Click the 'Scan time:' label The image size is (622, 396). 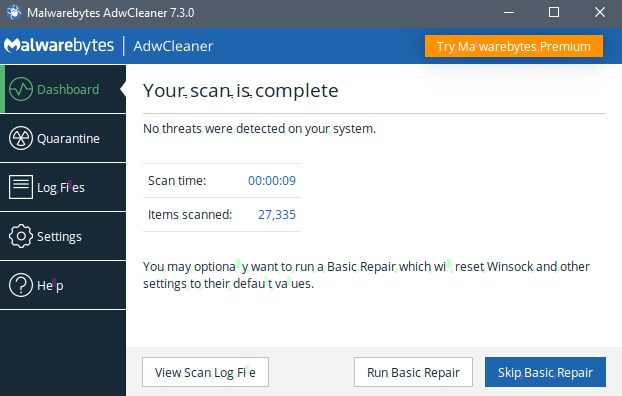(177, 181)
